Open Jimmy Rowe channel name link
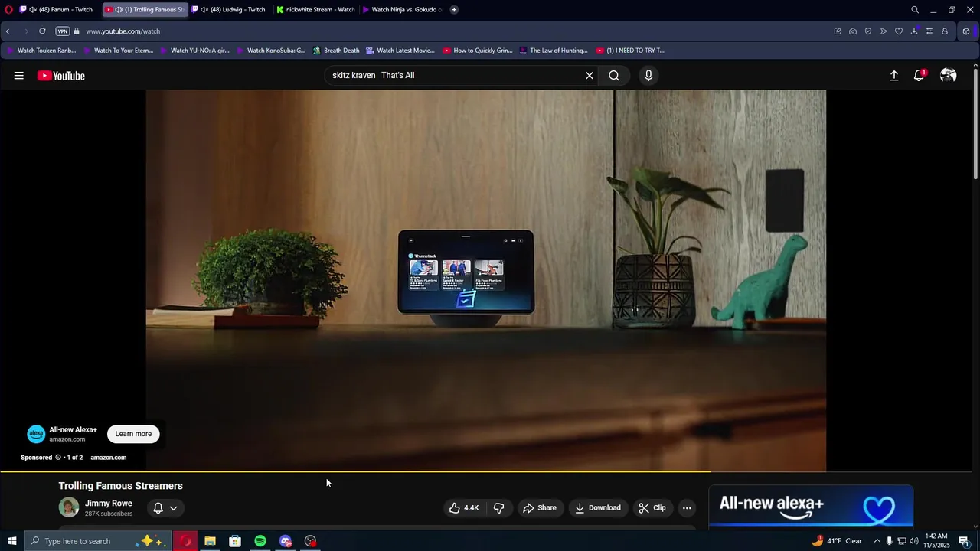Screen dimensions: 980x551 (x=109, y=504)
